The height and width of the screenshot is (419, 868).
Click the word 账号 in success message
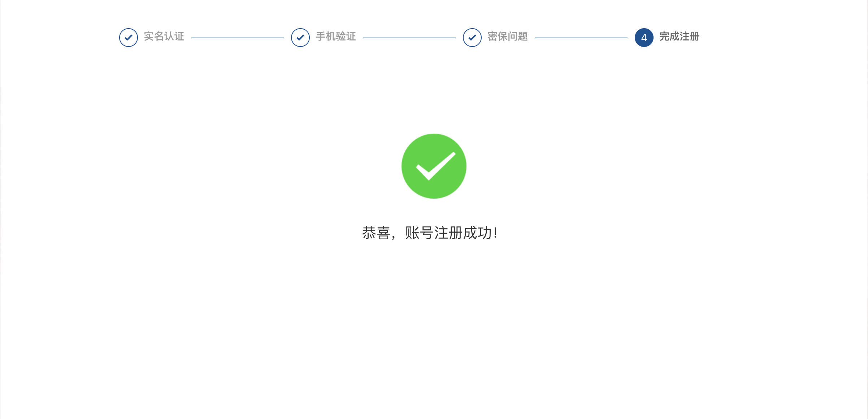(x=419, y=233)
